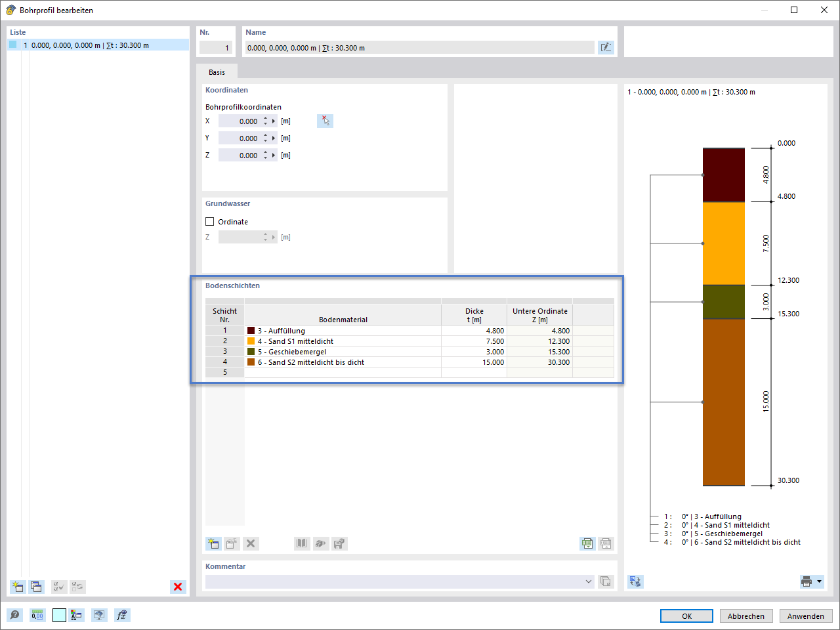Click the view toggle icon below profile graphic
Viewport: 840px width, 630px height.
point(635,581)
